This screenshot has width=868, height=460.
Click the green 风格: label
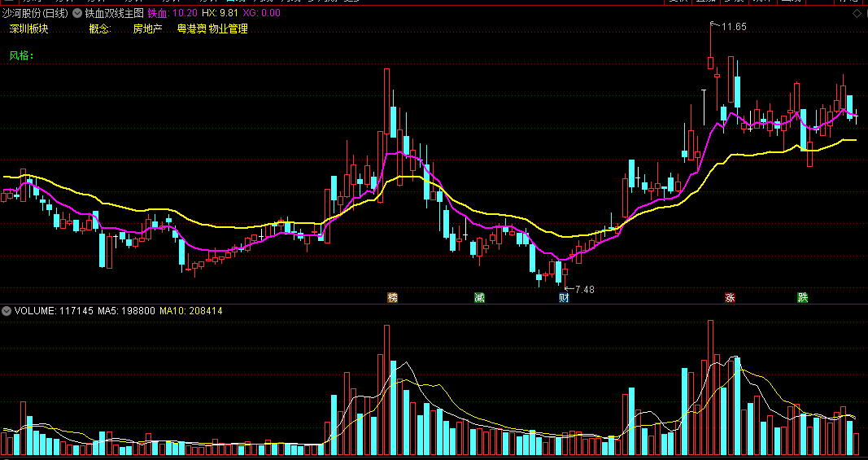click(22, 55)
